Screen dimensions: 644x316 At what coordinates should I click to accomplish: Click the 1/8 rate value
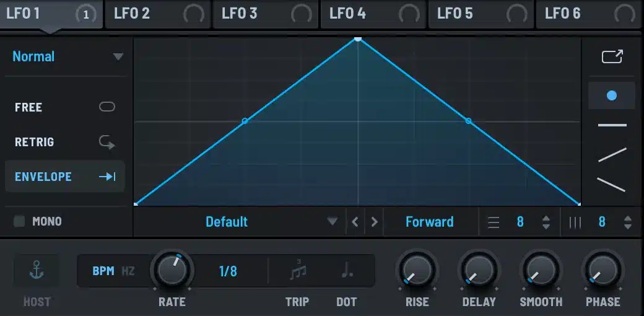point(228,271)
